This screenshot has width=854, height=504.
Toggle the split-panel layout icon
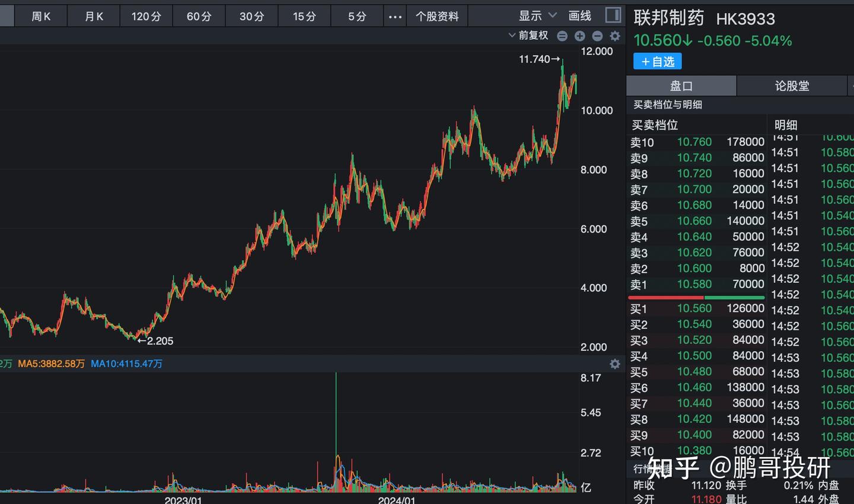[x=612, y=15]
